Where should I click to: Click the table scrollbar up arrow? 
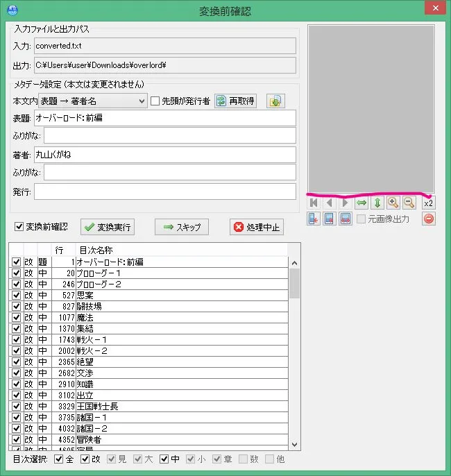click(294, 263)
